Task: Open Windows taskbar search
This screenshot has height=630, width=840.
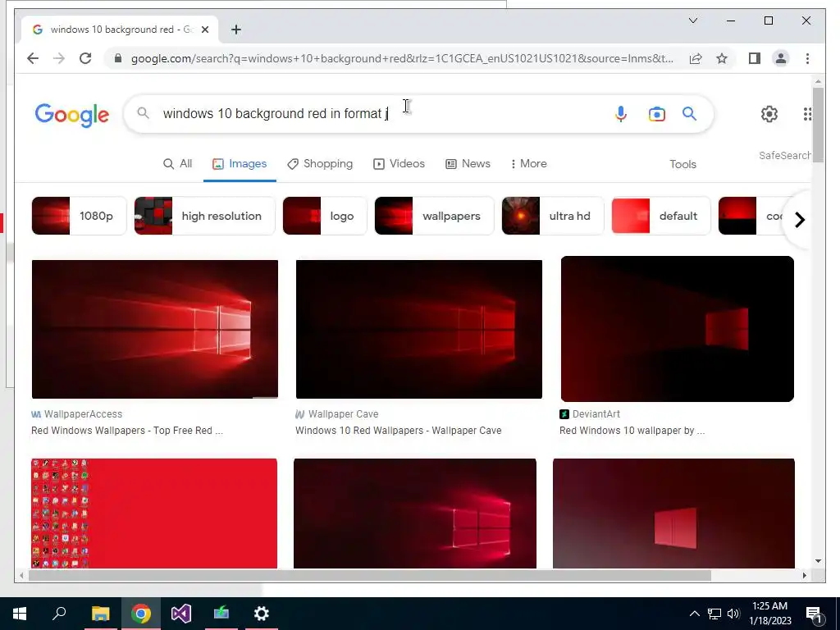Action: tap(59, 614)
